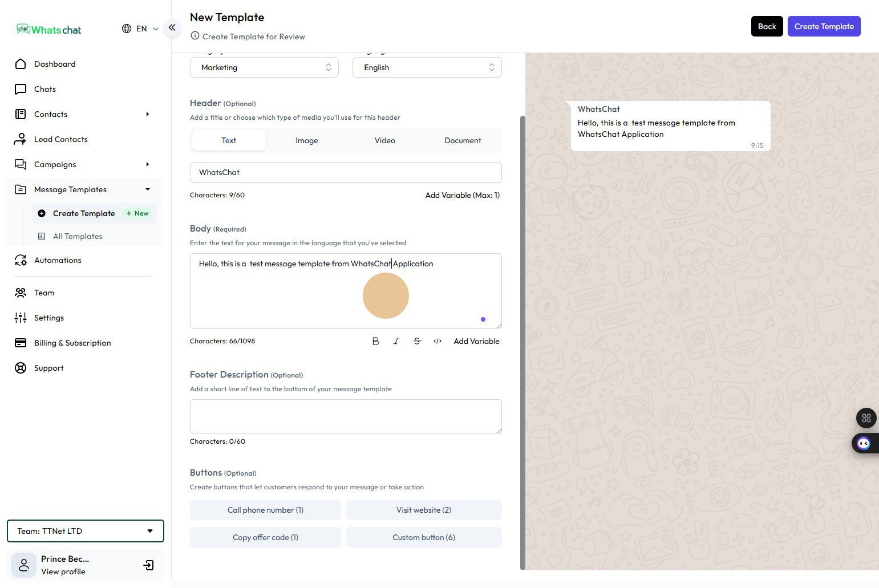Choose Document as header type

pos(463,140)
